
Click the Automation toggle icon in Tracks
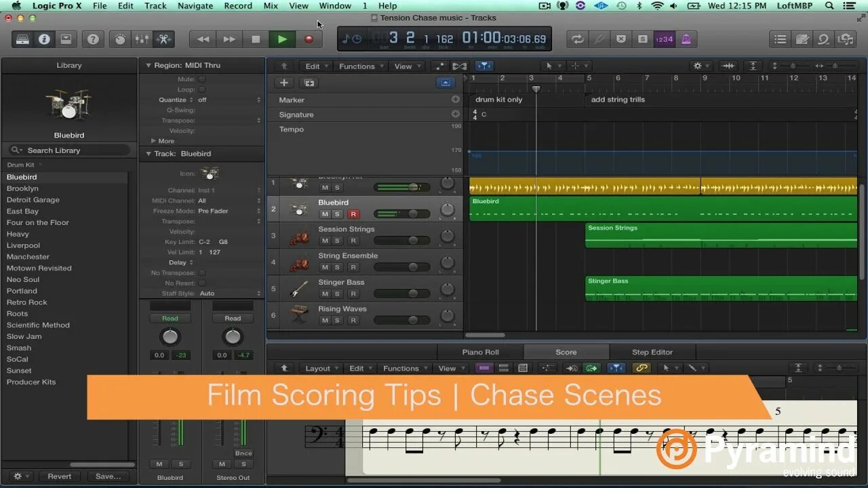440,66
